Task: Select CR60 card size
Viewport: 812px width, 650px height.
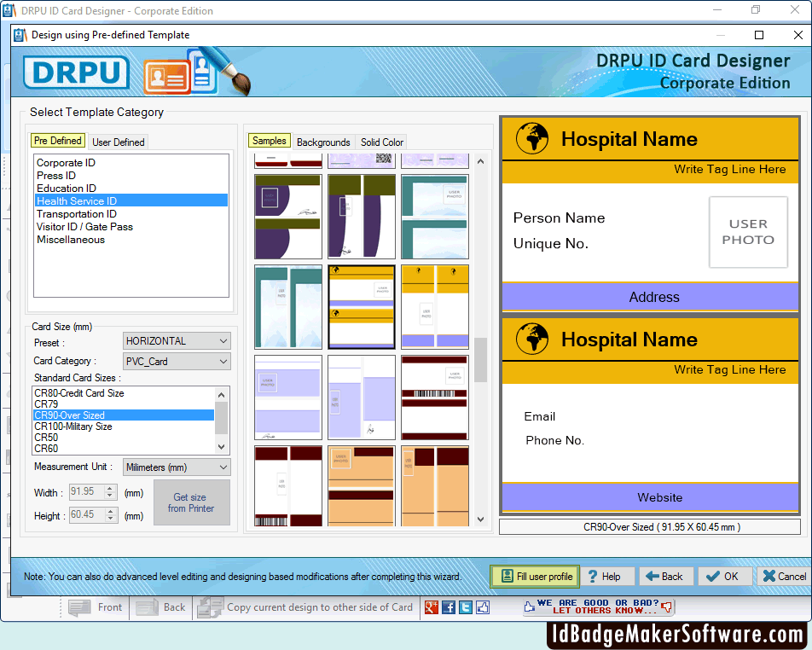Action: click(x=123, y=449)
